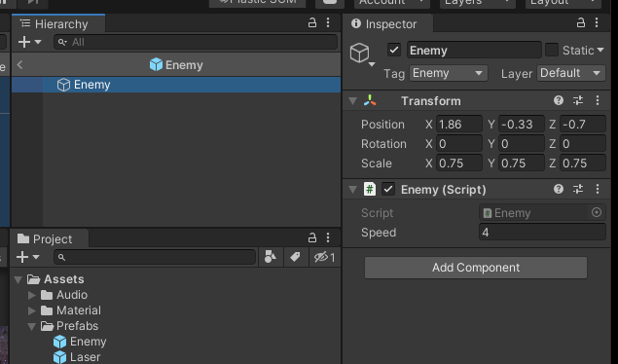
Task: Enable the Static checkbox
Action: click(x=552, y=50)
